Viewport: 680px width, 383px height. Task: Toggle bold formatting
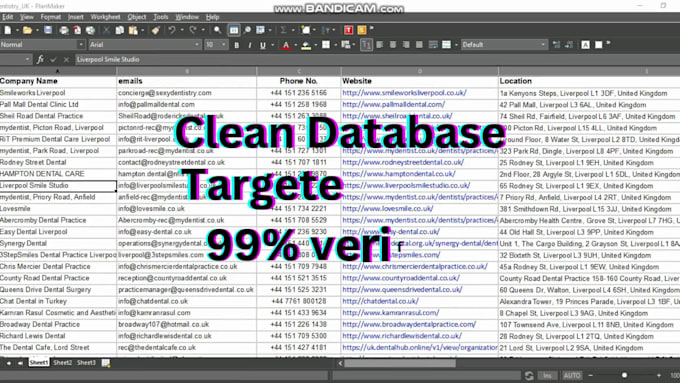(237, 45)
